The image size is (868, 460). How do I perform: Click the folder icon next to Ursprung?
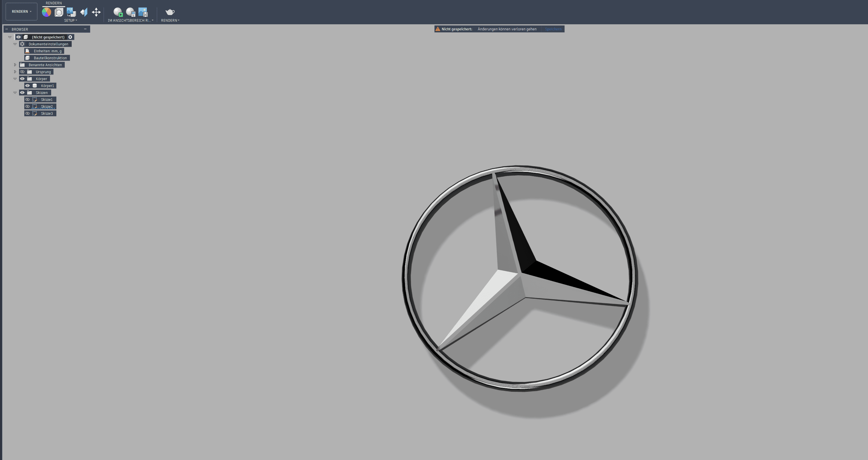click(x=30, y=72)
